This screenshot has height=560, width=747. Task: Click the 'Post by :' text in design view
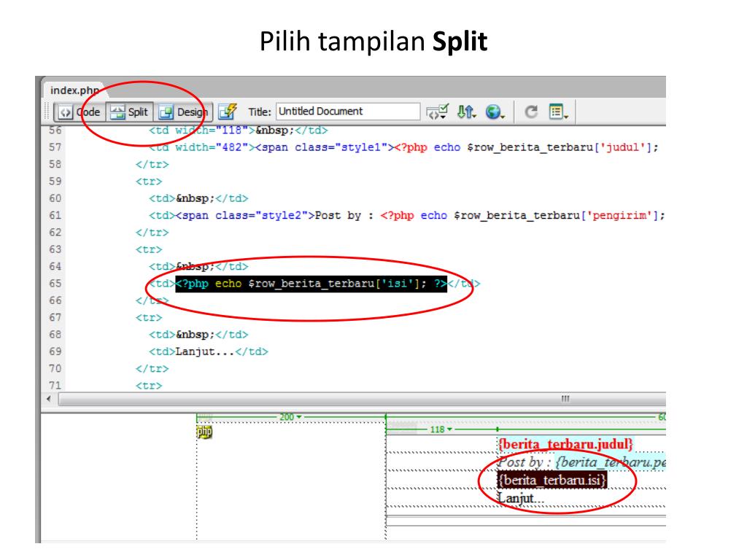pyautogui.click(x=525, y=462)
